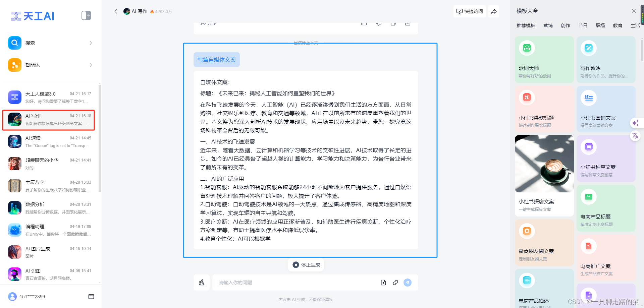Click the 停止生成 button
The height and width of the screenshot is (308, 644).
click(306, 265)
